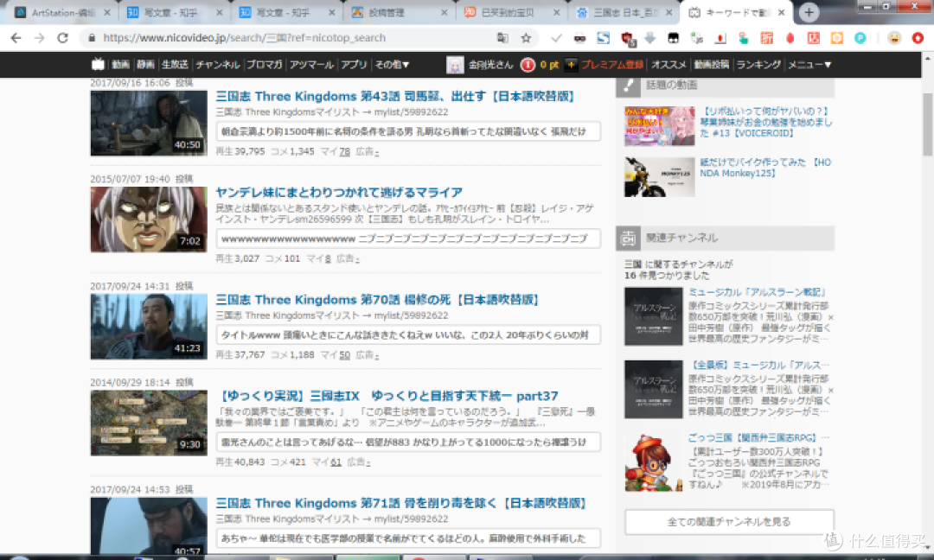Expand the その他 dropdown menu

(x=392, y=65)
